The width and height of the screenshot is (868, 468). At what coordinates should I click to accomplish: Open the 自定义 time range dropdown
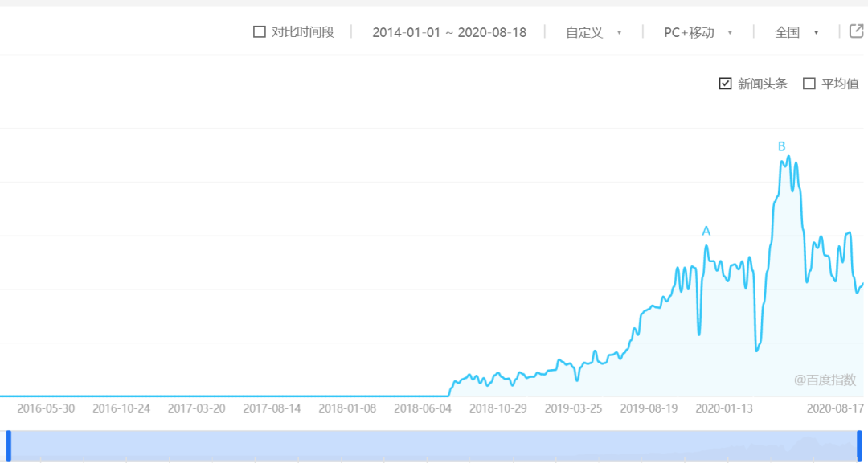pyautogui.click(x=593, y=33)
